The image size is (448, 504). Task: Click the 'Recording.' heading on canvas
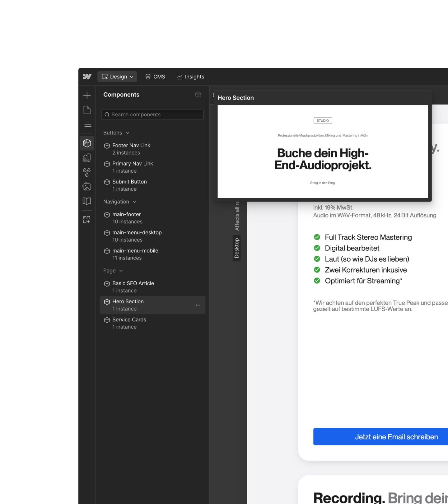[x=349, y=497]
